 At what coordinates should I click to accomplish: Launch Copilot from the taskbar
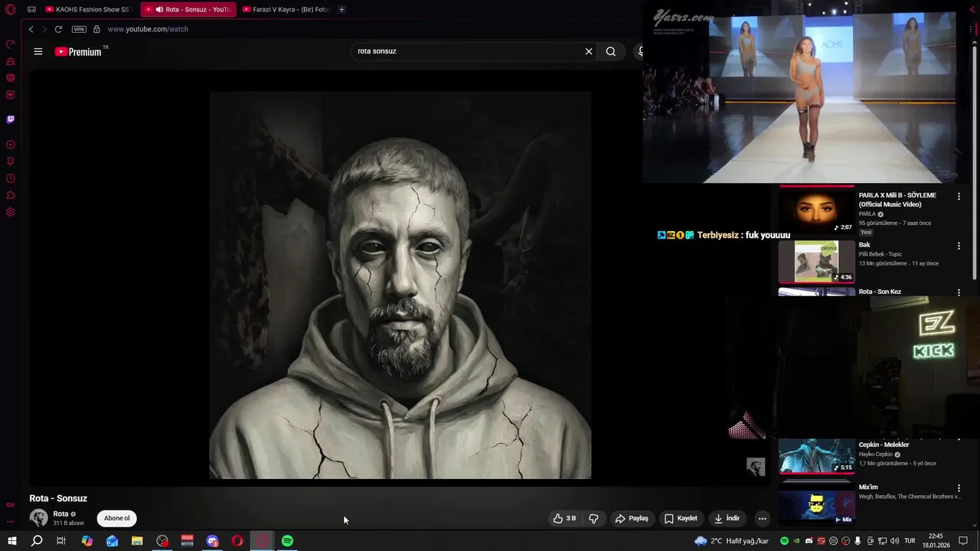[x=87, y=541]
